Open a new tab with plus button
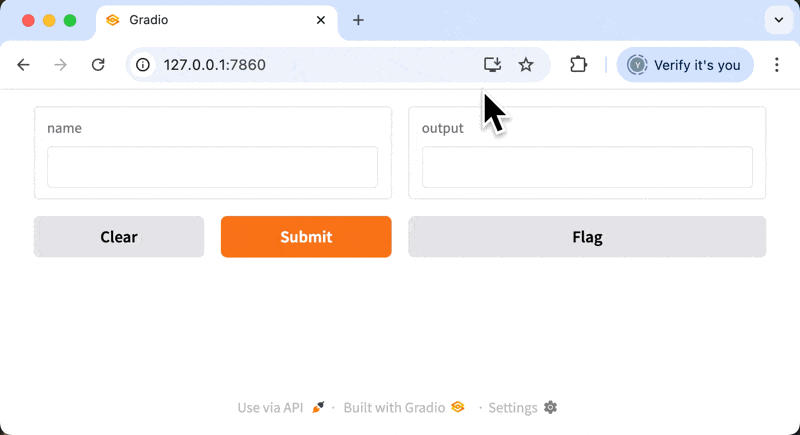800x435 pixels. pyautogui.click(x=358, y=20)
